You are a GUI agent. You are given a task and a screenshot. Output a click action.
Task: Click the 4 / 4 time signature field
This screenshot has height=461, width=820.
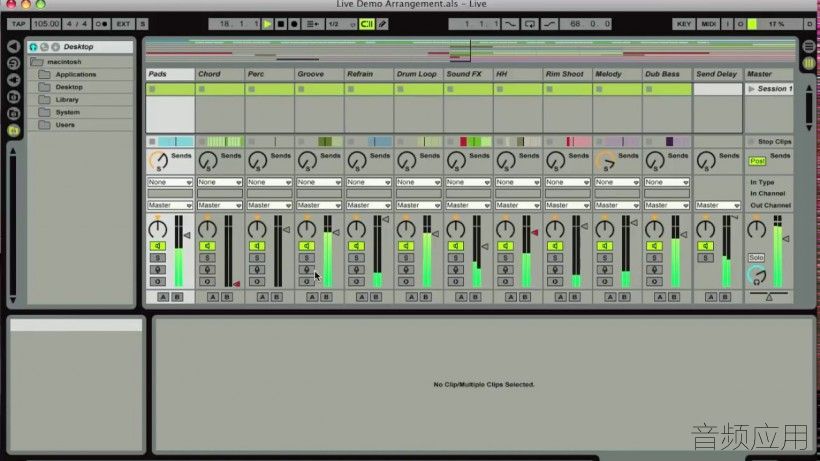click(x=76, y=24)
